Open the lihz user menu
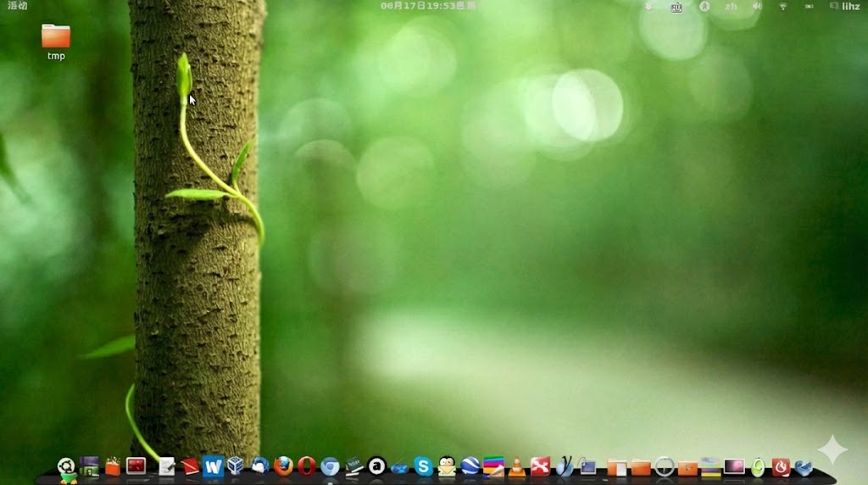 pyautogui.click(x=845, y=6)
